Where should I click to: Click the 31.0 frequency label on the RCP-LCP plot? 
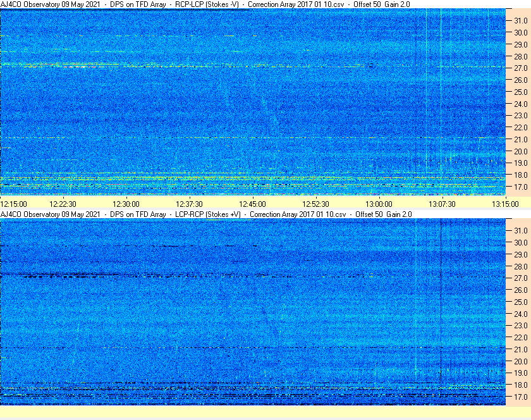[521, 21]
